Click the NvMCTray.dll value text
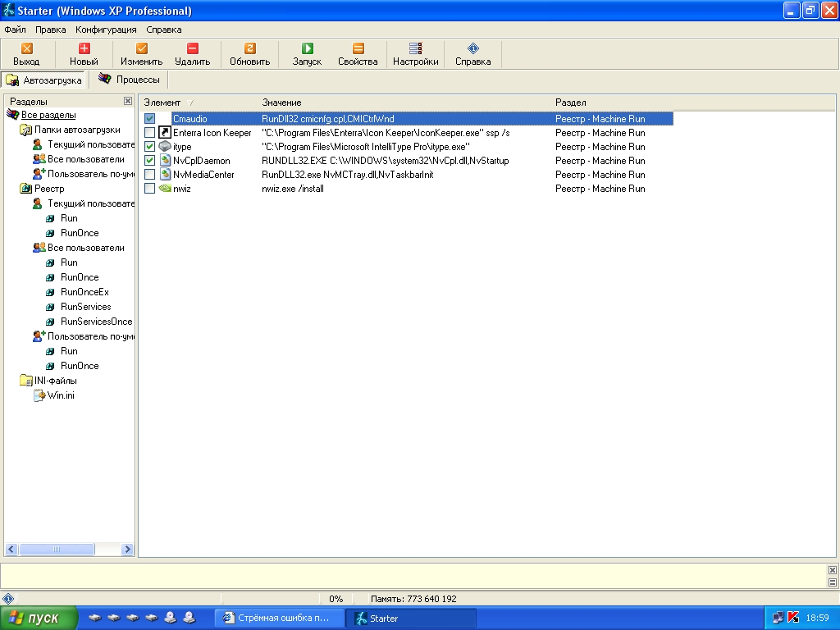Image resolution: width=840 pixels, height=630 pixels. [x=347, y=175]
